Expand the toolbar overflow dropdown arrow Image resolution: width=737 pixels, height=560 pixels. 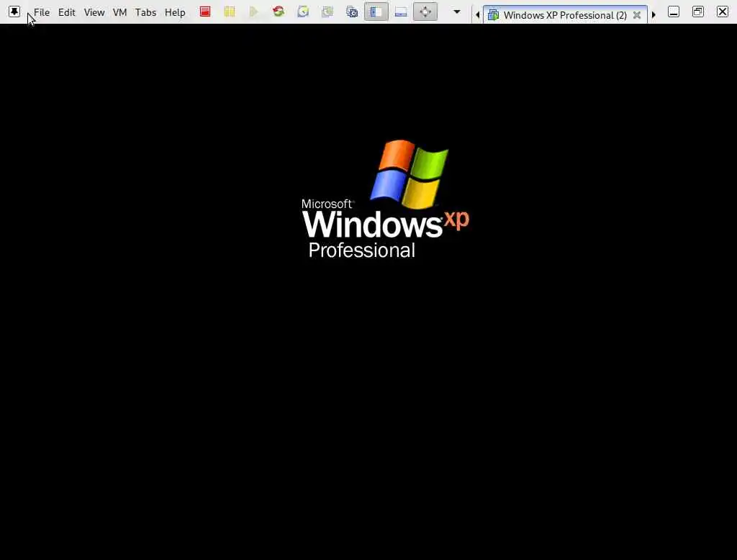(457, 12)
